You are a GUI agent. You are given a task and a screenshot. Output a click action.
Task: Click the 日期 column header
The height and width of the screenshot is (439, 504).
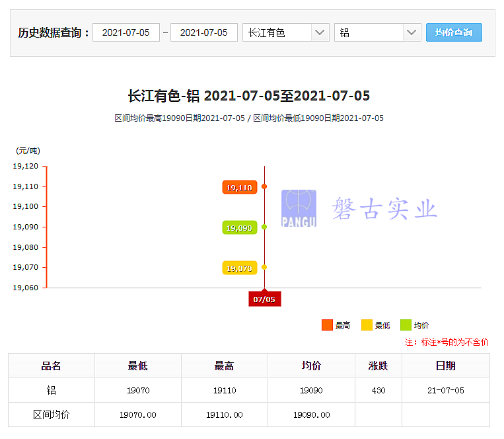(446, 366)
